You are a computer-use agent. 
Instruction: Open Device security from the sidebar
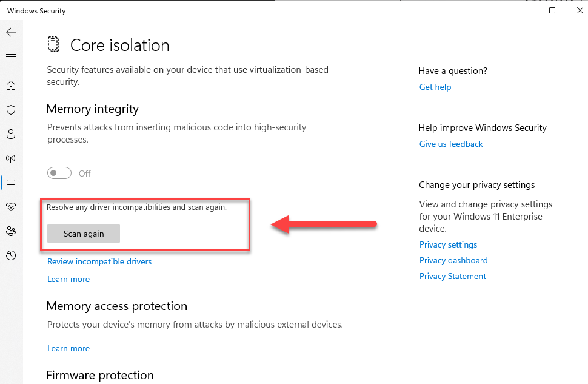point(11,183)
